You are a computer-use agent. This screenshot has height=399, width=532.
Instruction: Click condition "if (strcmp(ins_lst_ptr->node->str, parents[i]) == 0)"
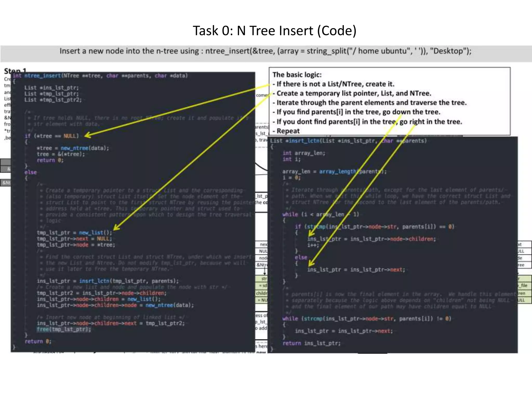374,227
